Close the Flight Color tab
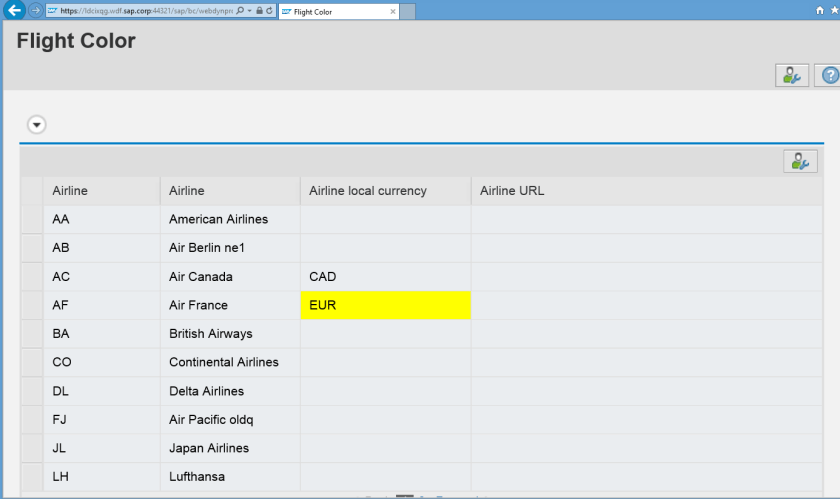The width and height of the screenshot is (840, 499). point(393,11)
